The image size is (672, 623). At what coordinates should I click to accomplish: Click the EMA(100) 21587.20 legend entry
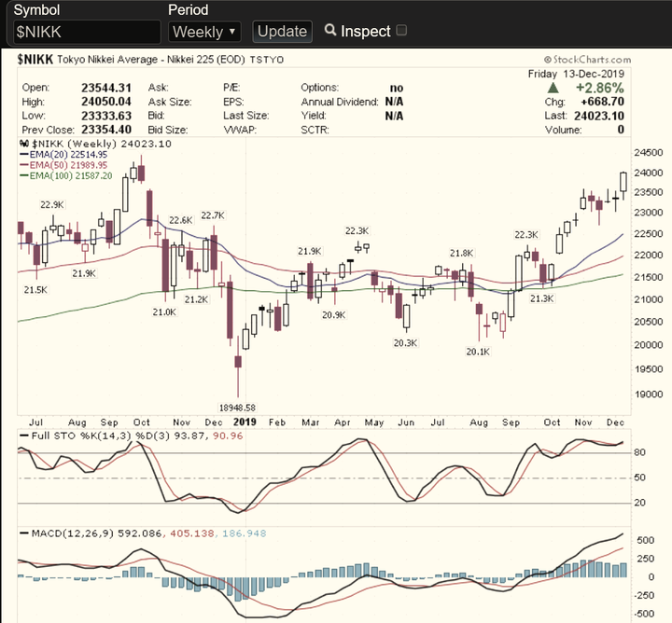66,176
